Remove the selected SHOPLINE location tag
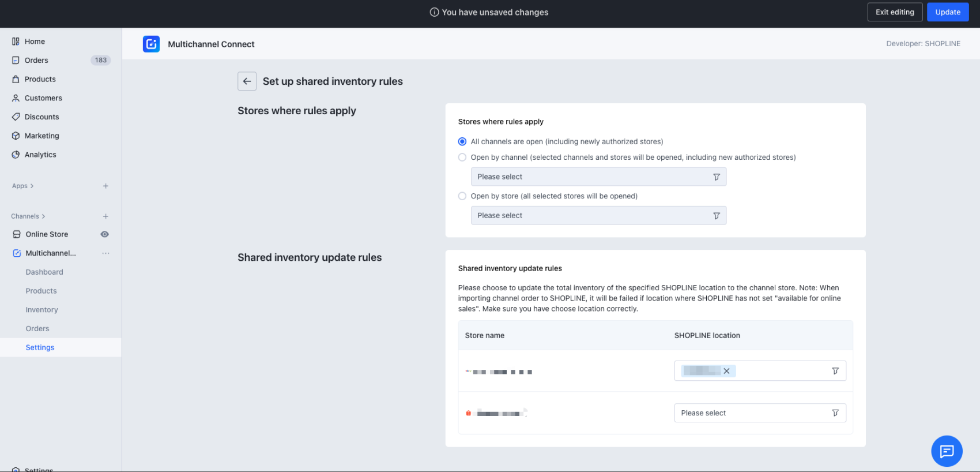 coord(726,371)
